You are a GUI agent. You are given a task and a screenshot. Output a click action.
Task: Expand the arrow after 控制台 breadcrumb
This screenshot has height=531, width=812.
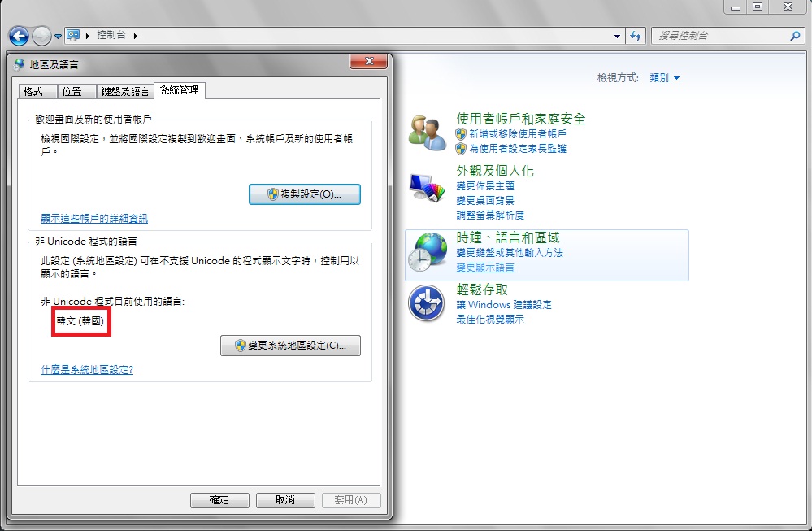coord(136,36)
